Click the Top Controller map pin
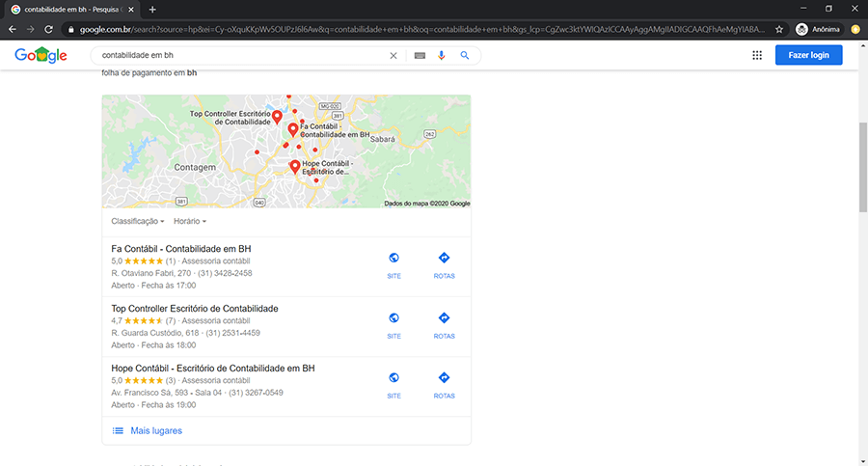The height and width of the screenshot is (466, 868). [x=278, y=117]
